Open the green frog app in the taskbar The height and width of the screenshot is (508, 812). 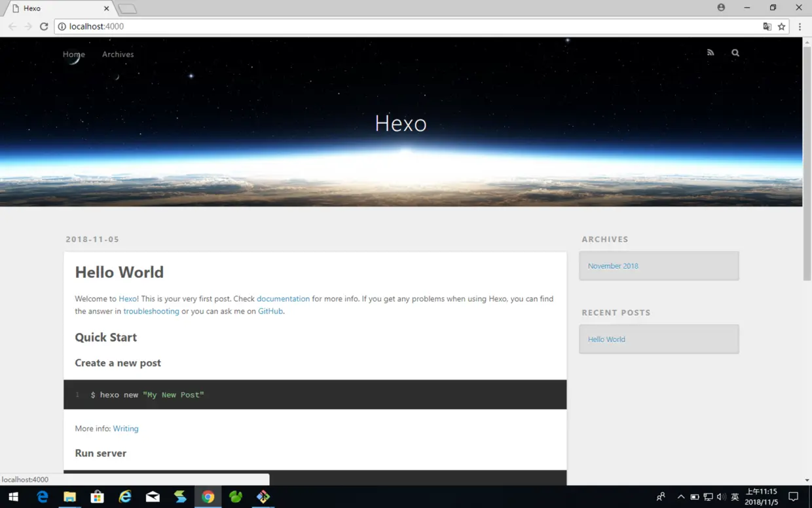pyautogui.click(x=236, y=497)
